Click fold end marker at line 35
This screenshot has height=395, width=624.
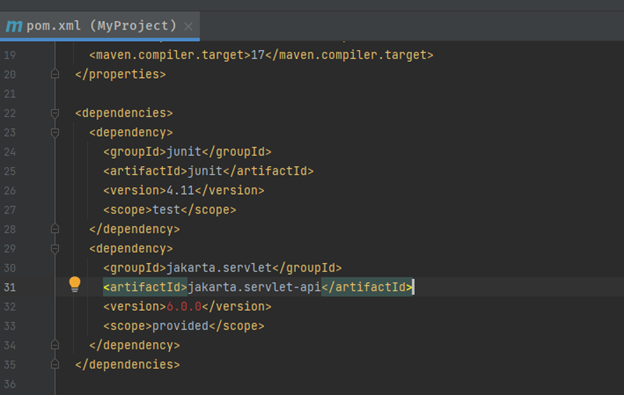pyautogui.click(x=55, y=364)
